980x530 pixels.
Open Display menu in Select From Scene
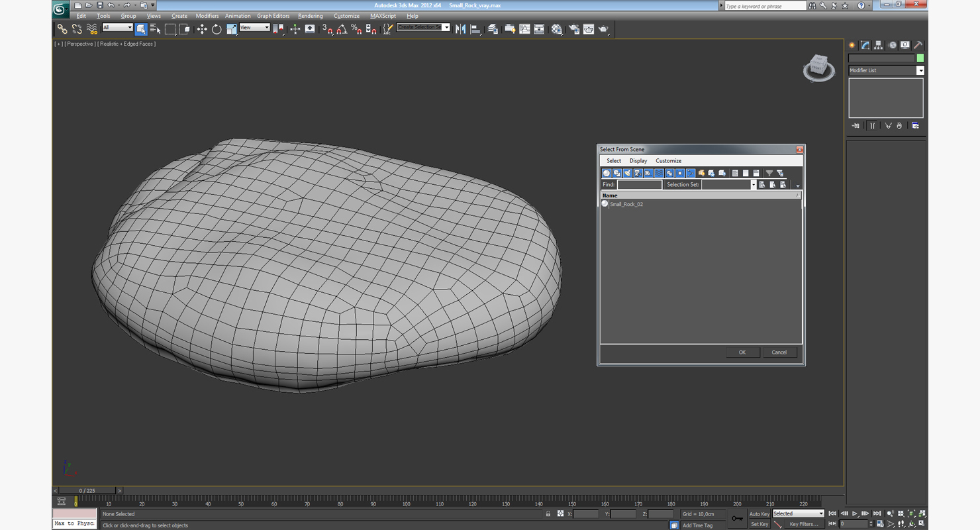click(x=638, y=161)
